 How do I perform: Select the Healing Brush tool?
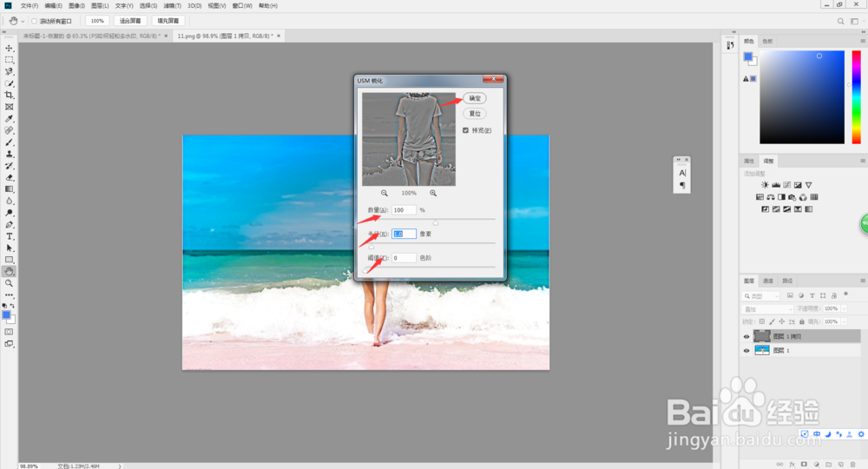(9, 130)
